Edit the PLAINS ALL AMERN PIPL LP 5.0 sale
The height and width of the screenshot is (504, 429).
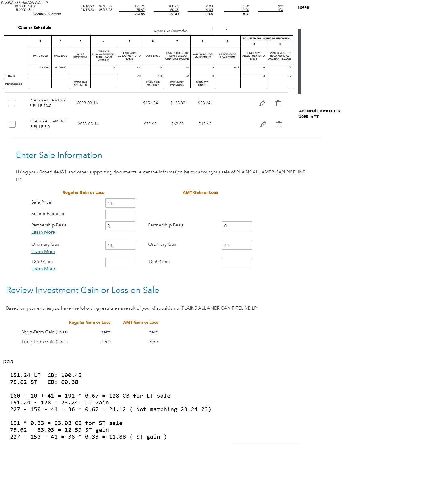tap(263, 124)
